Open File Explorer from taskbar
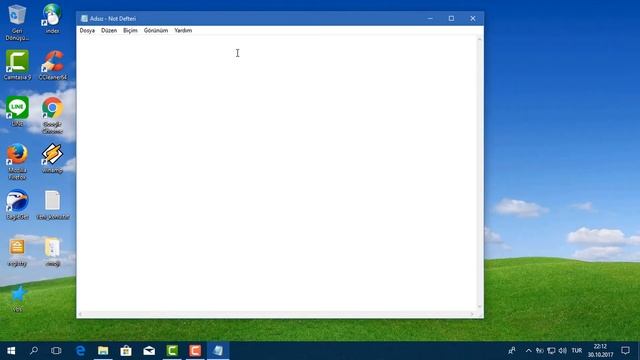 [103, 351]
